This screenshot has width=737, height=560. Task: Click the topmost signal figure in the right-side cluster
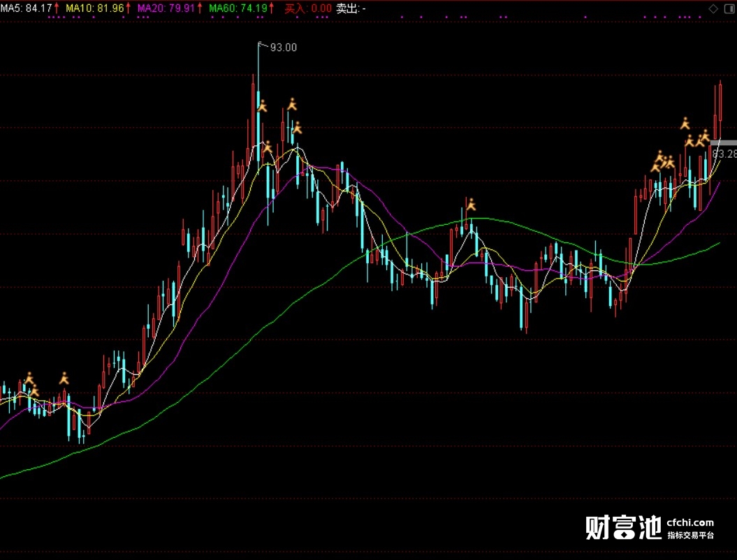click(685, 124)
